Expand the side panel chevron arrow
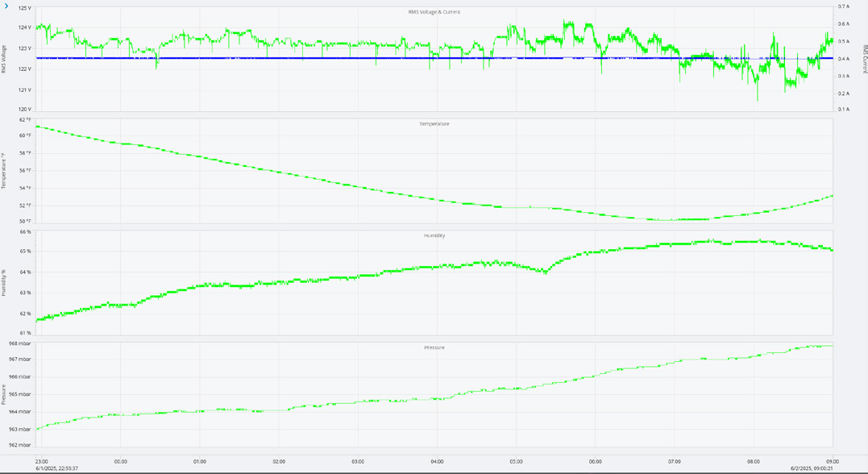Image resolution: width=868 pixels, height=474 pixels. pyautogui.click(x=6, y=6)
